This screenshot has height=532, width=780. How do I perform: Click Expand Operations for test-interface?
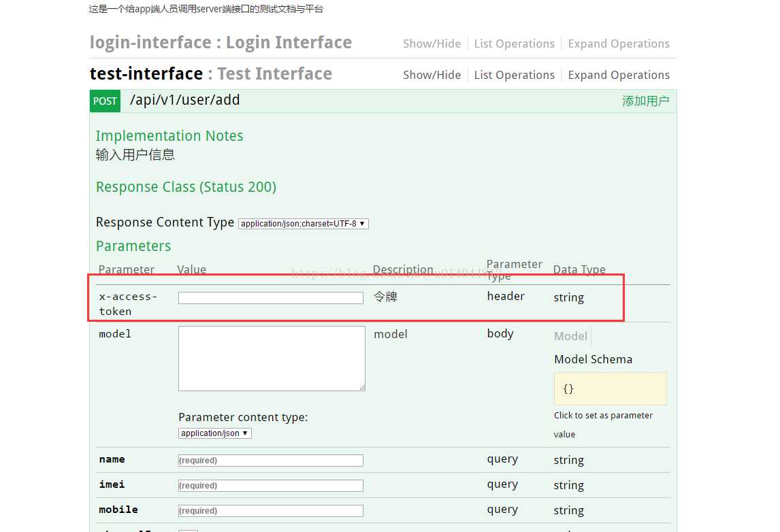pos(618,75)
